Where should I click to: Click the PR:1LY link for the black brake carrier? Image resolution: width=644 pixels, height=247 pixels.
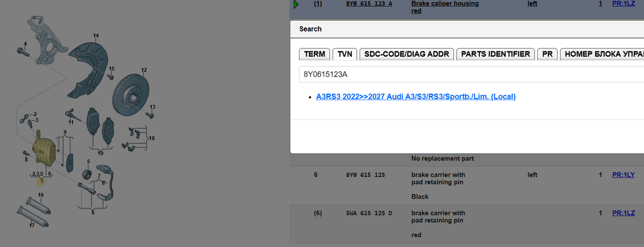tap(624, 175)
